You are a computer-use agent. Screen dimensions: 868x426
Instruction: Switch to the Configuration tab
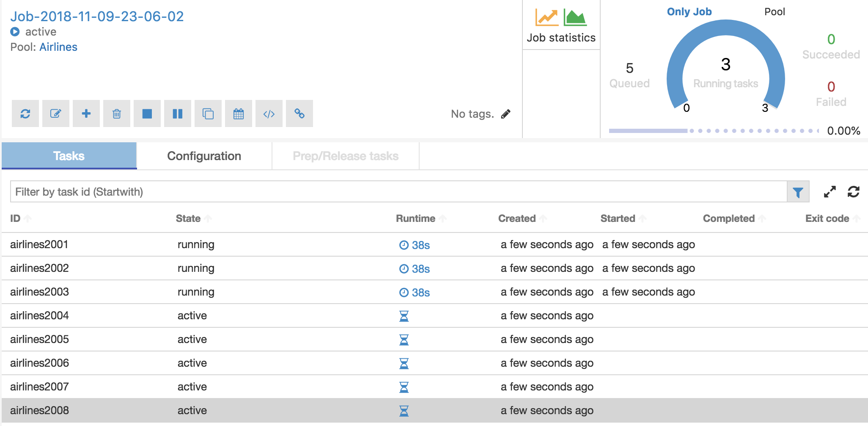point(204,156)
